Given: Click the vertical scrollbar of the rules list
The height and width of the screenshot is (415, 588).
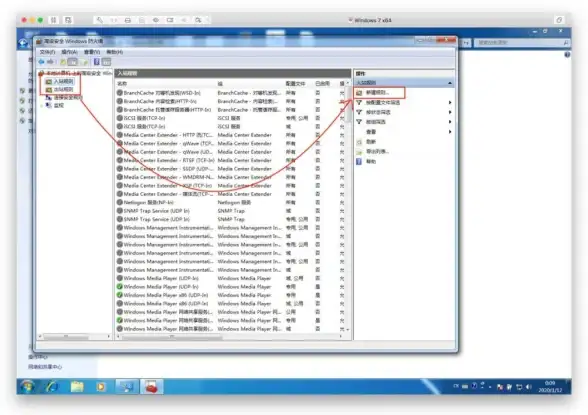Looking at the screenshot, I should click(348, 206).
